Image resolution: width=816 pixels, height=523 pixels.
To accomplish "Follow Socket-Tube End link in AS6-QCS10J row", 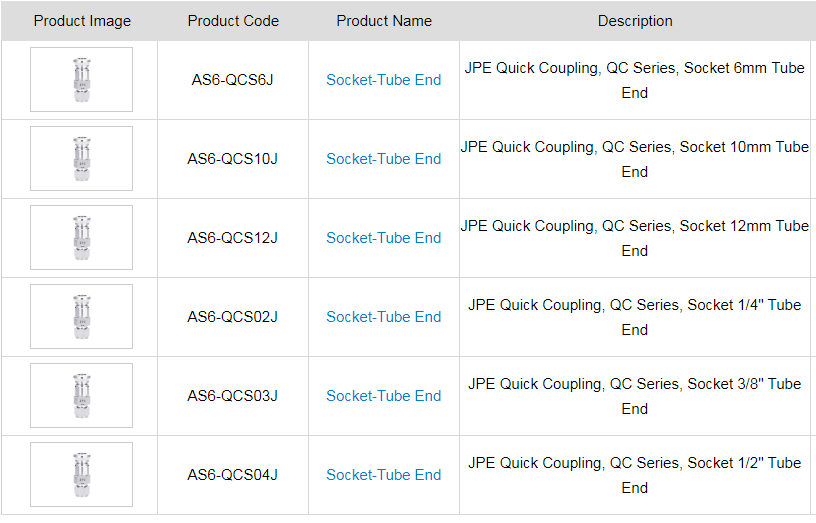I will click(x=383, y=159).
